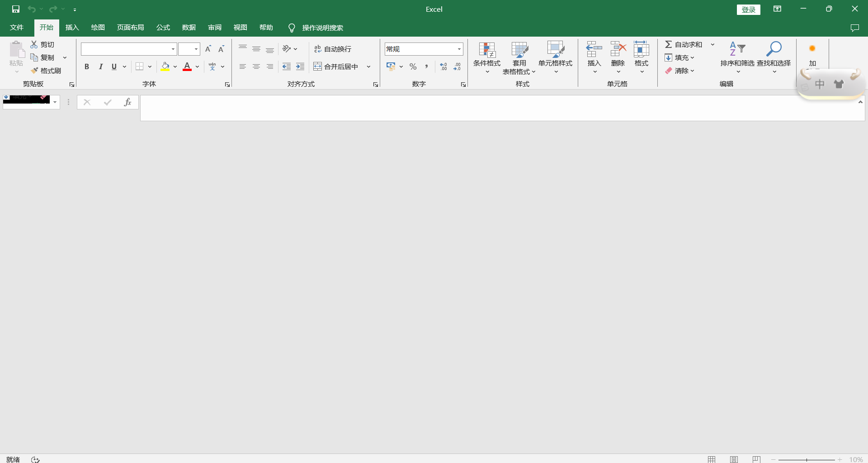Viewport: 868px width, 463px height.
Task: Toggle Wrap Text (自动换行)
Action: [333, 49]
